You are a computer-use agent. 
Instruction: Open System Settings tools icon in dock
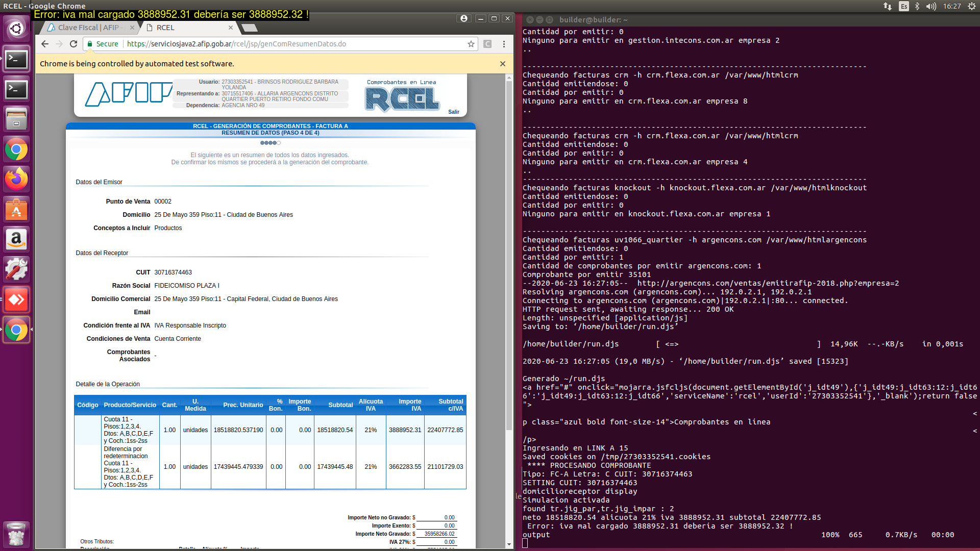(x=16, y=269)
